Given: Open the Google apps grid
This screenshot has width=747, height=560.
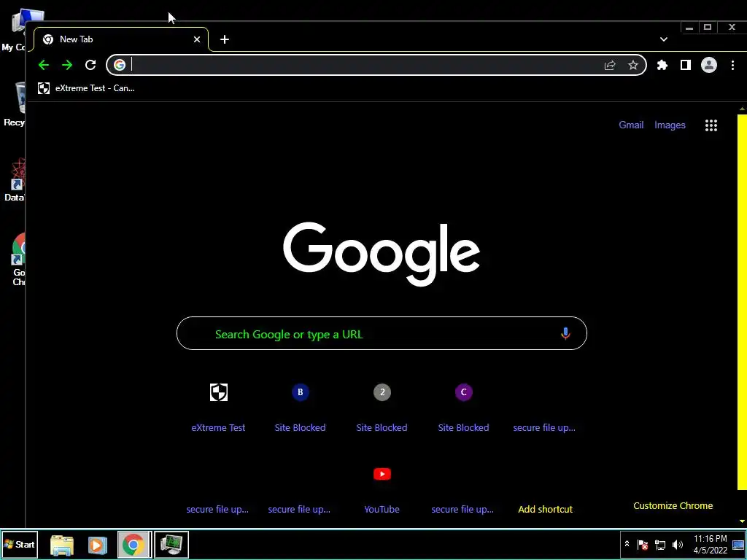Looking at the screenshot, I should coord(711,125).
